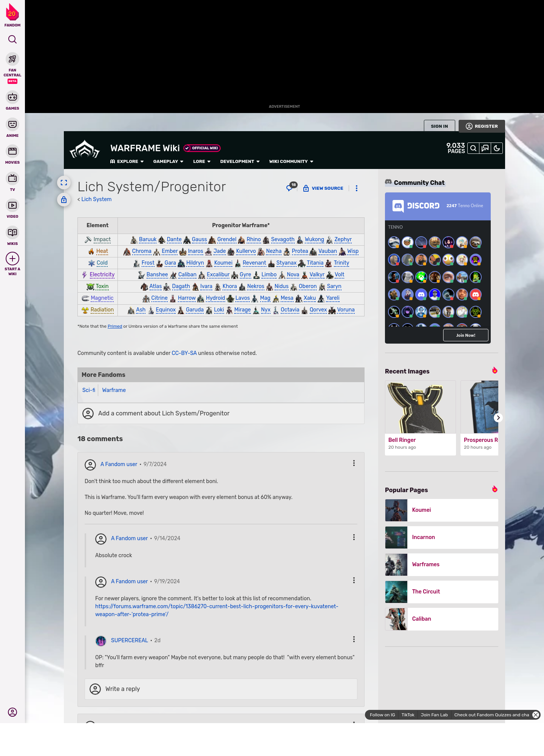
Task: Expand the Development menu
Action: click(x=240, y=161)
